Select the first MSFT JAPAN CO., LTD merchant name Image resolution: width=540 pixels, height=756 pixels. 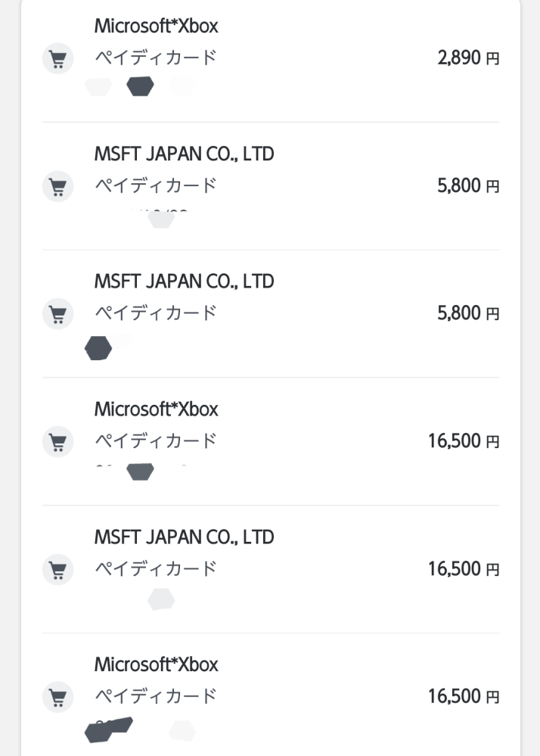pyautogui.click(x=184, y=154)
